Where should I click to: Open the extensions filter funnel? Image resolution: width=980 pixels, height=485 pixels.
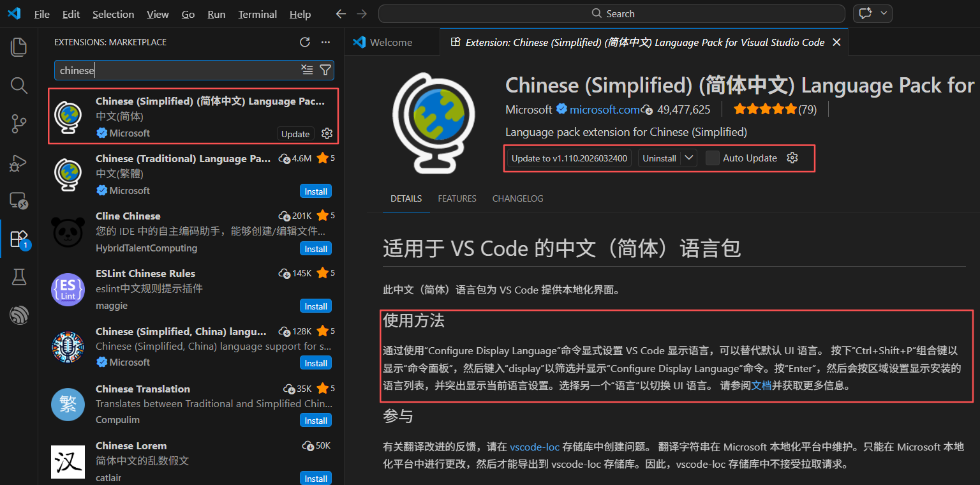click(x=325, y=70)
